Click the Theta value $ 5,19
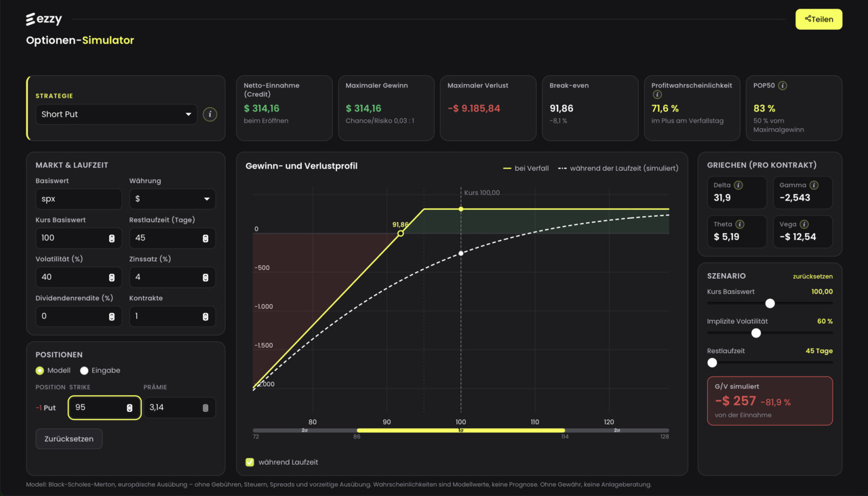The height and width of the screenshot is (496, 868). tap(726, 237)
